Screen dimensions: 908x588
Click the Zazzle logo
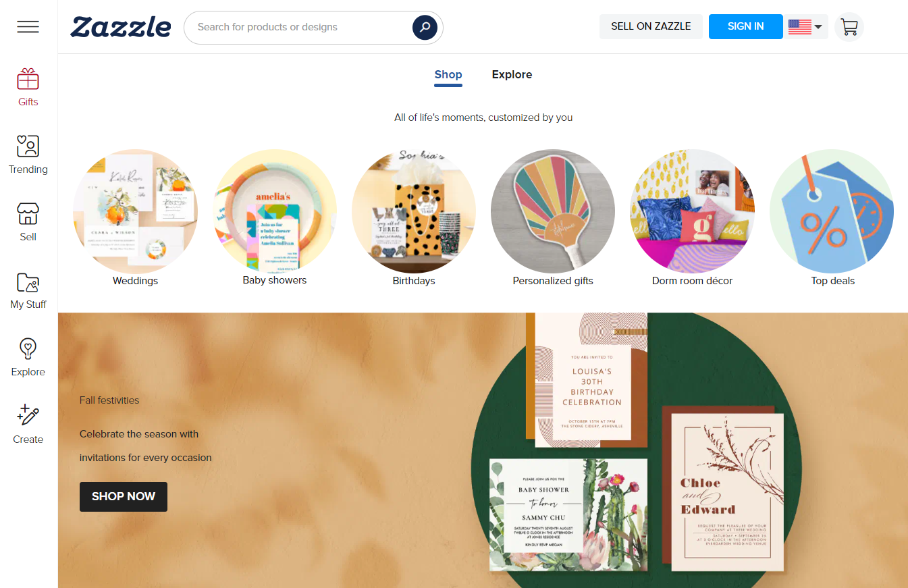pos(121,27)
